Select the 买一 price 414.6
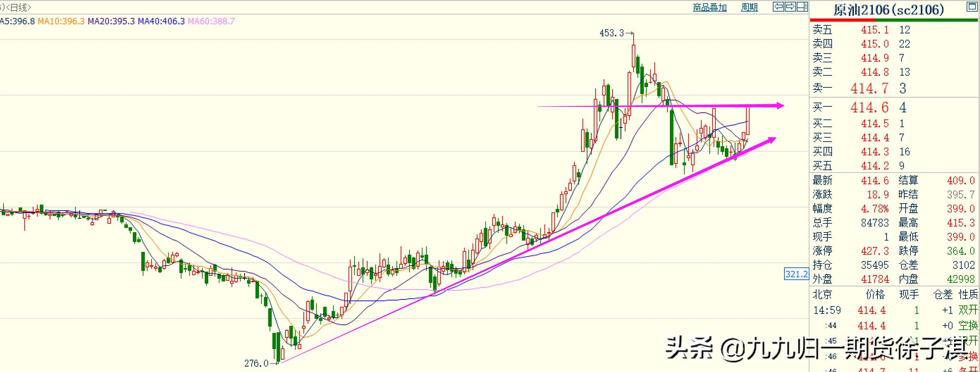The image size is (980, 372). (x=869, y=107)
